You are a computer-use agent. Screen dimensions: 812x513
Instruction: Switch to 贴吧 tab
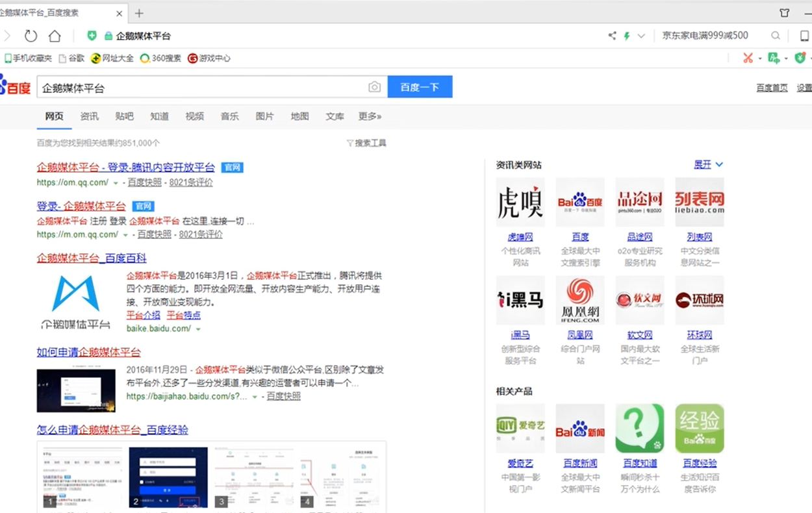pos(124,116)
